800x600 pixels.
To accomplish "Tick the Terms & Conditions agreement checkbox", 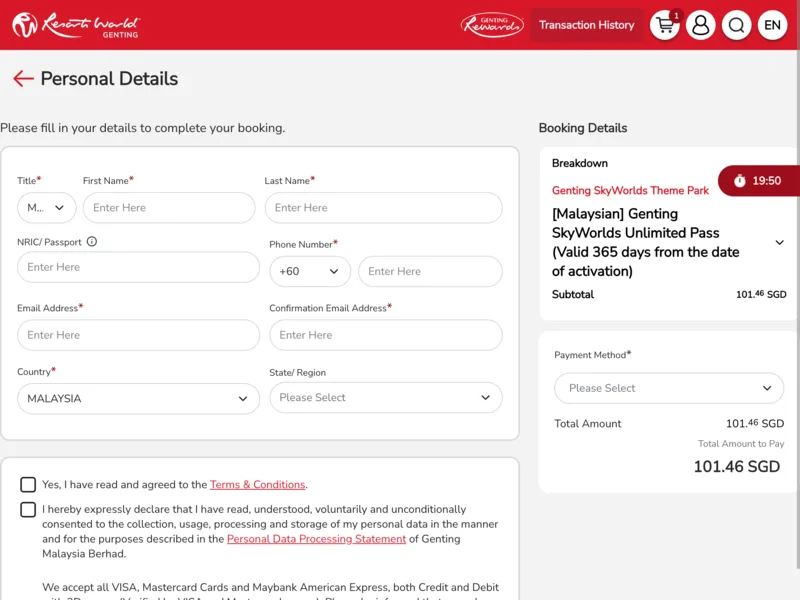I will (28, 484).
